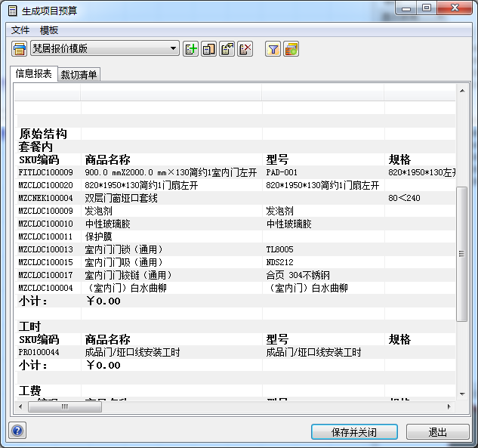Click the add new template icon
This screenshot has width=478, height=448.
click(x=191, y=49)
